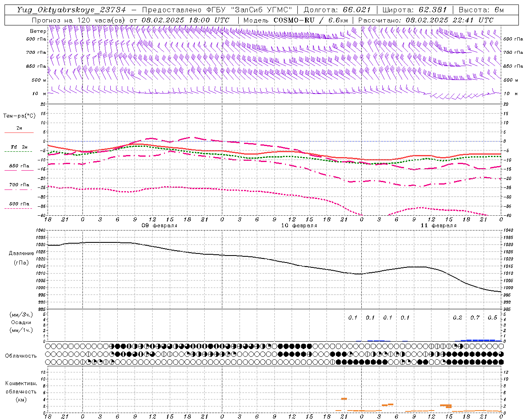Click 1040 on the left pressure axis

click(x=41, y=231)
